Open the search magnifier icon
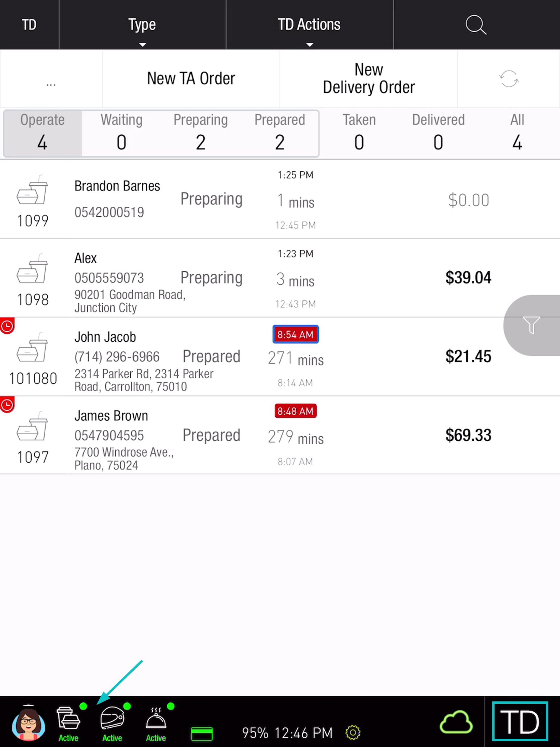 pos(476,25)
